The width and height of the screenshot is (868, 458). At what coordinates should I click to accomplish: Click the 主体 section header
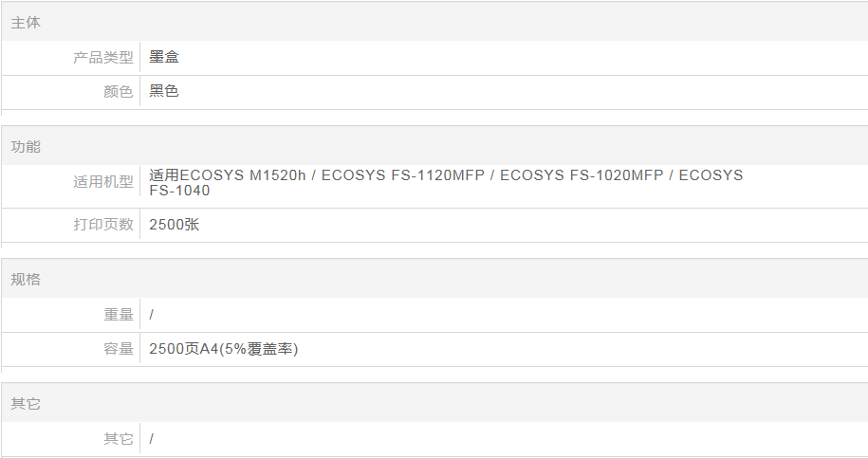pyautogui.click(x=26, y=22)
